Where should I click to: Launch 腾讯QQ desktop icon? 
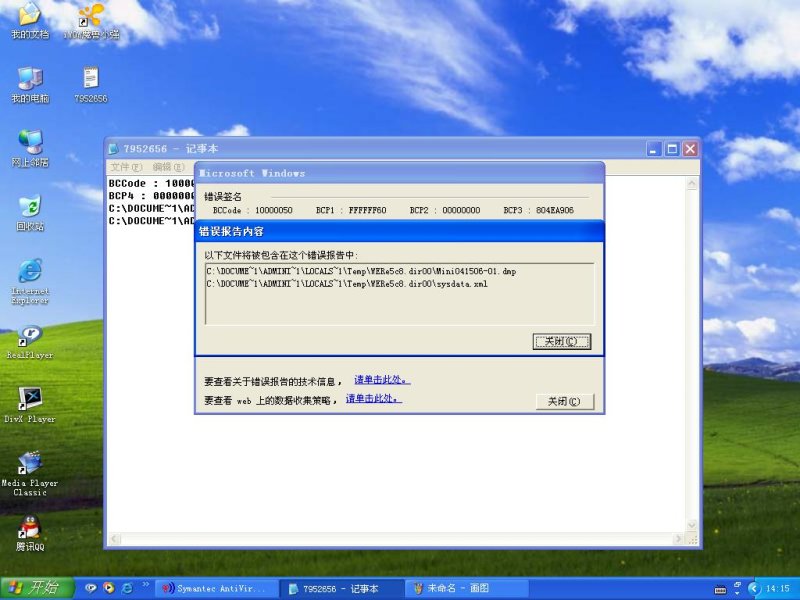click(x=29, y=528)
